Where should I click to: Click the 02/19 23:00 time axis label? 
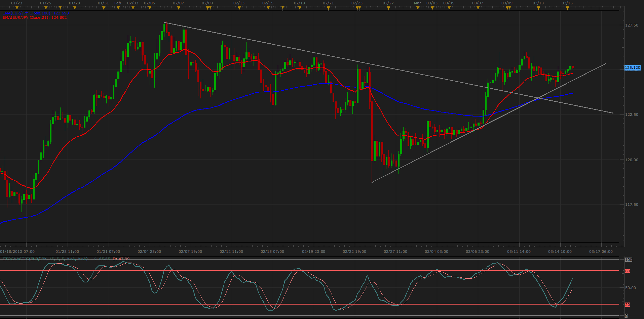[313, 252]
